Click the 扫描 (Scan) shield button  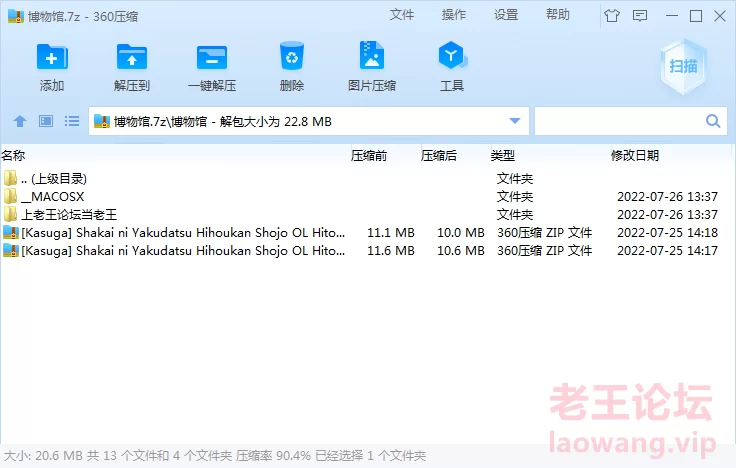tap(683, 67)
